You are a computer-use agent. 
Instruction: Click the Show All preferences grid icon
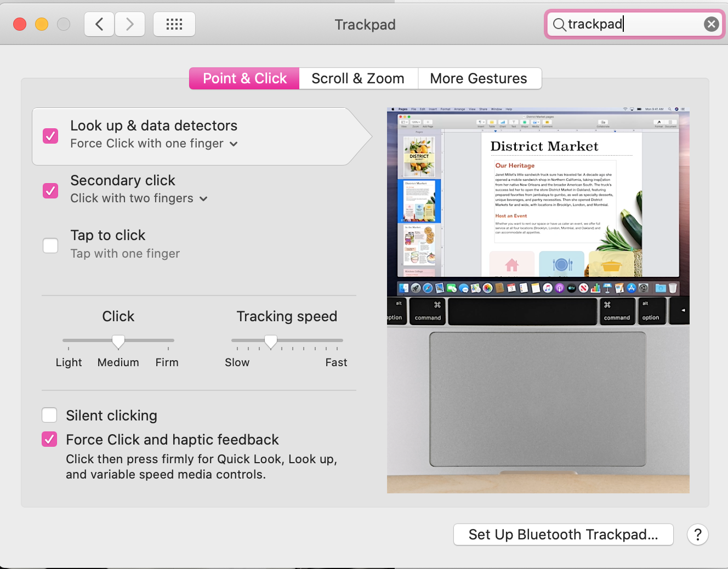coord(174,24)
